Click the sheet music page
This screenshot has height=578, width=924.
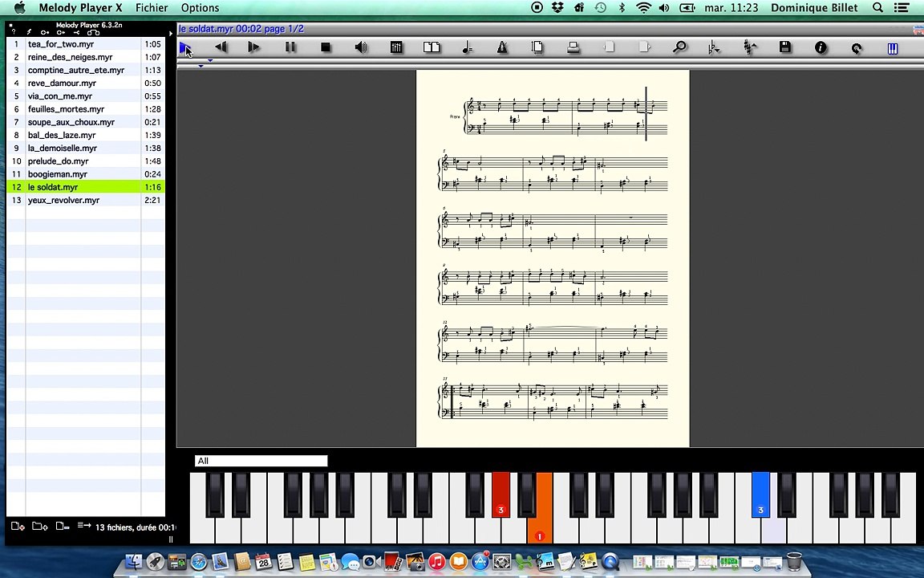point(553,258)
